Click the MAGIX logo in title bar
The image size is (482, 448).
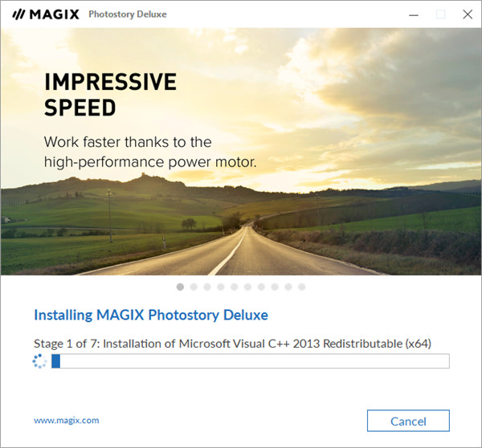tap(46, 14)
